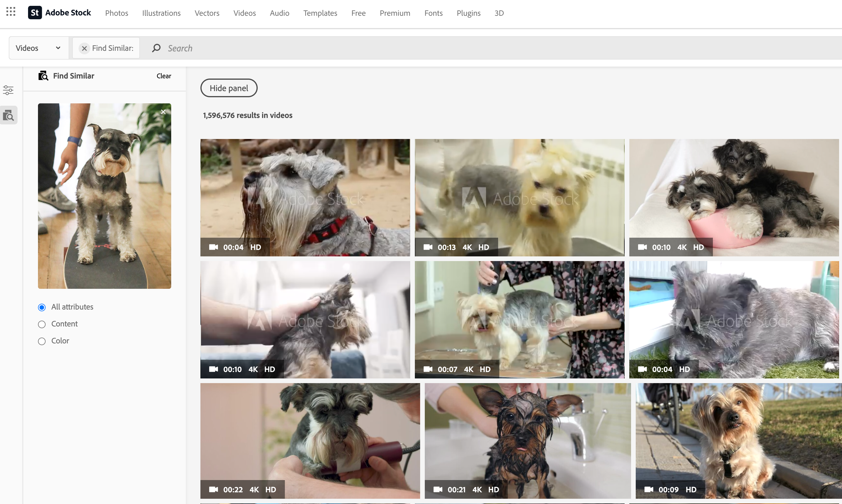Screen dimensions: 842x504
Task: Open the Templates menu item
Action: (320, 13)
